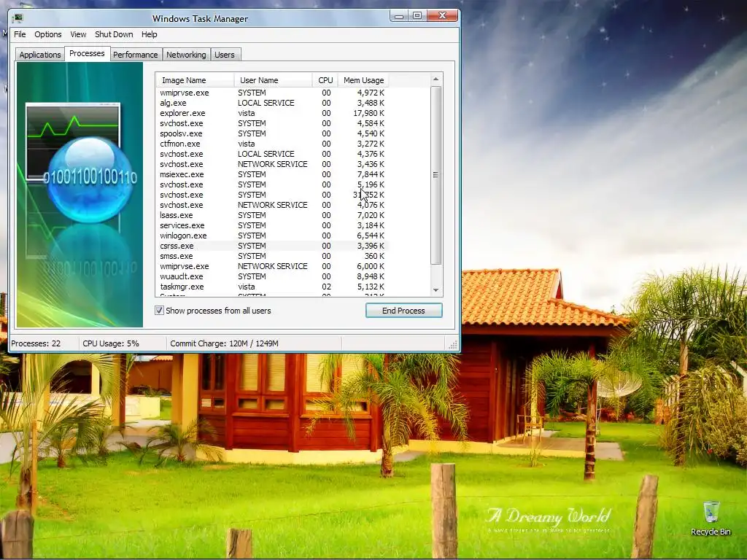747x560 pixels.
Task: Open the Help menu
Action: click(x=149, y=34)
